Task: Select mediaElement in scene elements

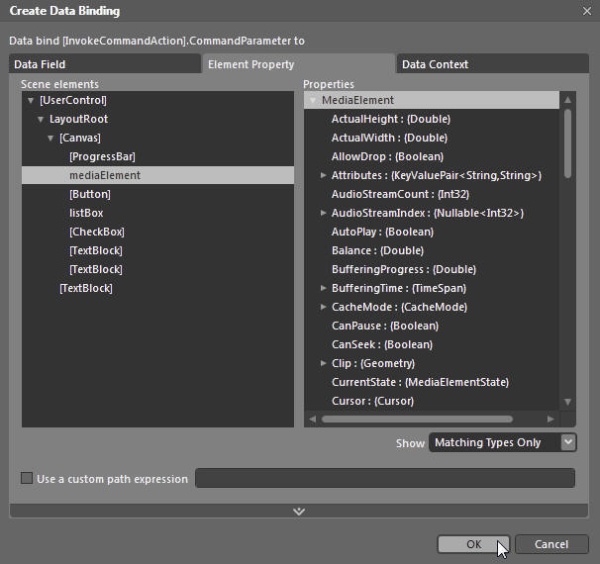Action: pyautogui.click(x=158, y=175)
